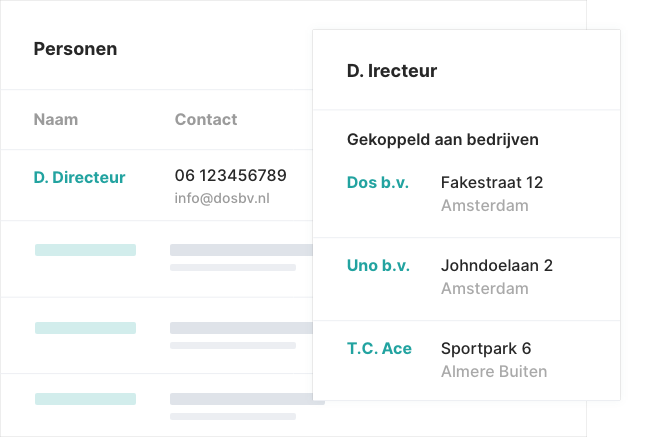Open the D. Directeur person link
This screenshot has height=437, width=650.
(79, 177)
